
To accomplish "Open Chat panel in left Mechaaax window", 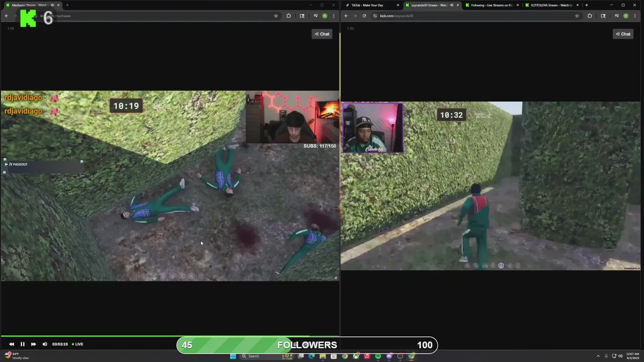I will [322, 34].
